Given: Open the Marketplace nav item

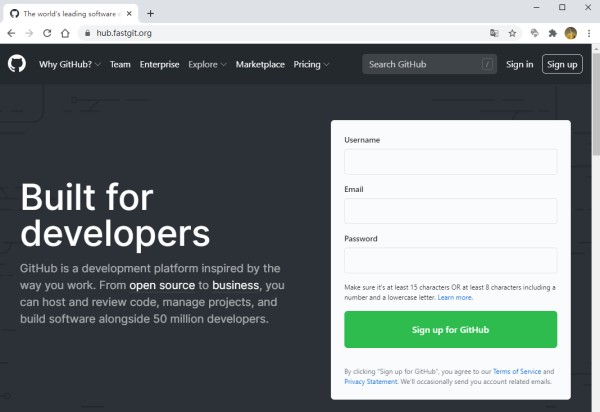Looking at the screenshot, I should [260, 64].
